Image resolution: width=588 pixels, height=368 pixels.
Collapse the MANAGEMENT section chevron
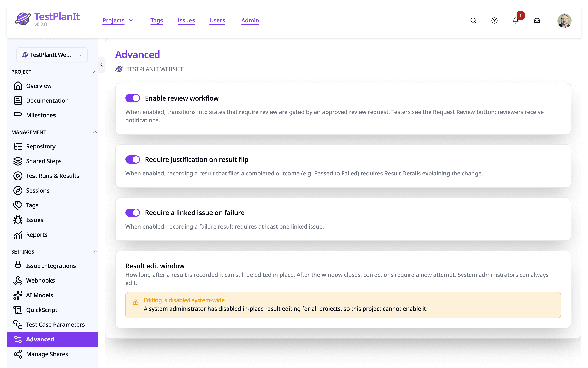pos(95,132)
